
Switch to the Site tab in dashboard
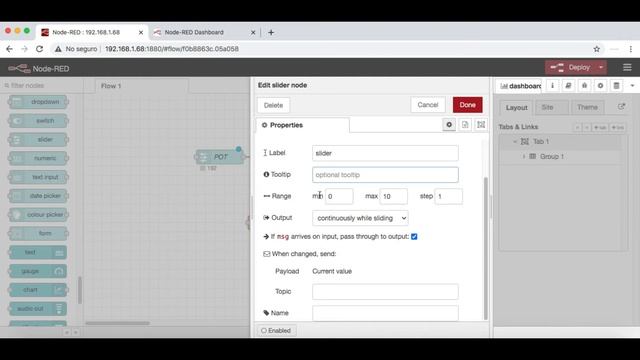[x=547, y=107]
